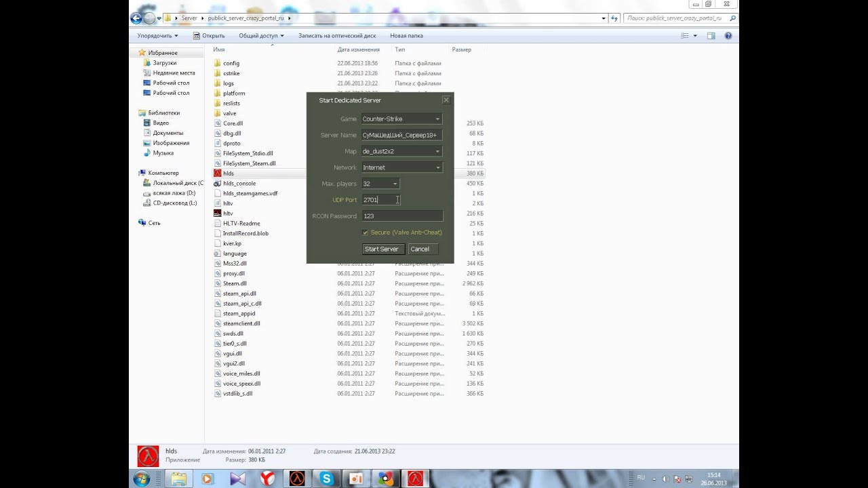Viewport: 868px width, 488px height.
Task: Select the hltv application icon
Action: pyautogui.click(x=218, y=213)
